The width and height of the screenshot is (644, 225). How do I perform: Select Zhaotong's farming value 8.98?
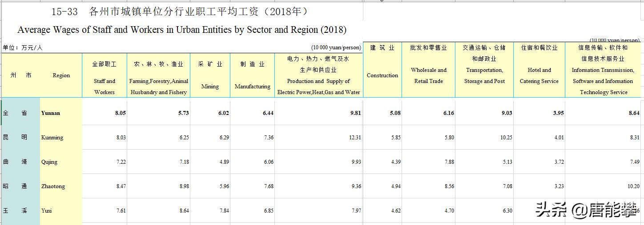pyautogui.click(x=184, y=186)
